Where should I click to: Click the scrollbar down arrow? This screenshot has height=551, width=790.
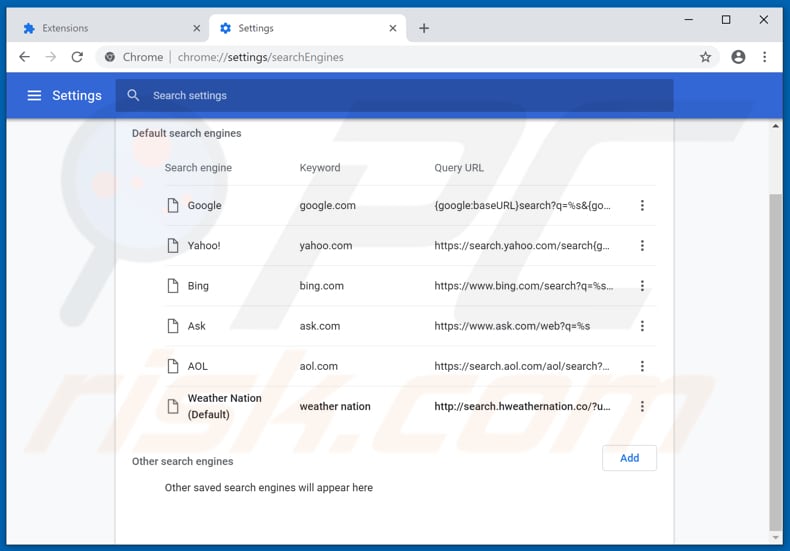(775, 537)
